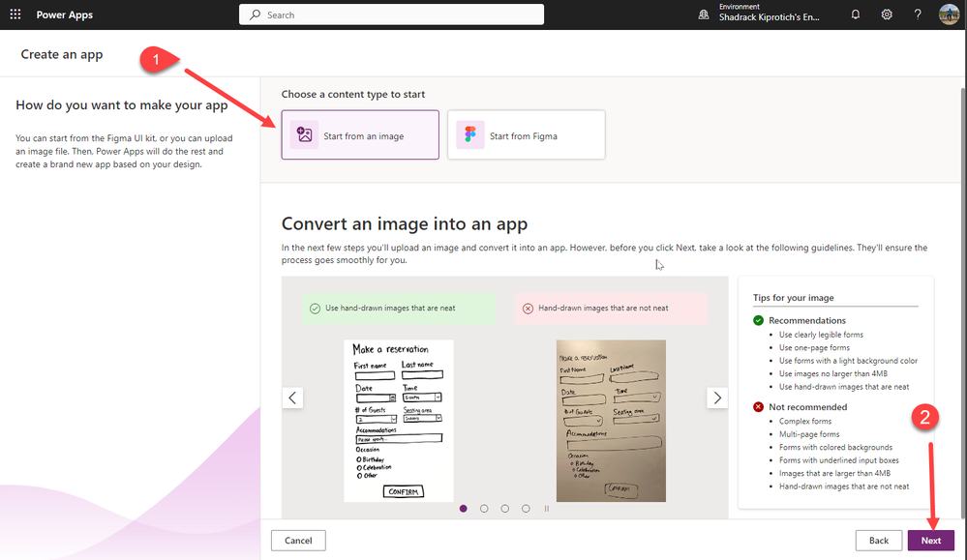Image resolution: width=967 pixels, height=560 pixels.
Task: Click 'Choose a content type to start'
Action: coord(353,94)
